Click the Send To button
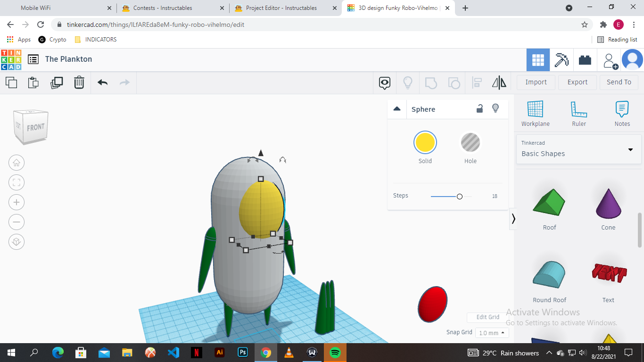Viewport: 644px width, 362px height. (619, 82)
